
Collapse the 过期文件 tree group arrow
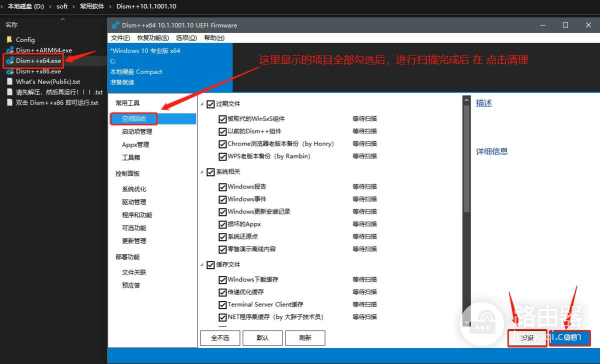[x=202, y=104]
